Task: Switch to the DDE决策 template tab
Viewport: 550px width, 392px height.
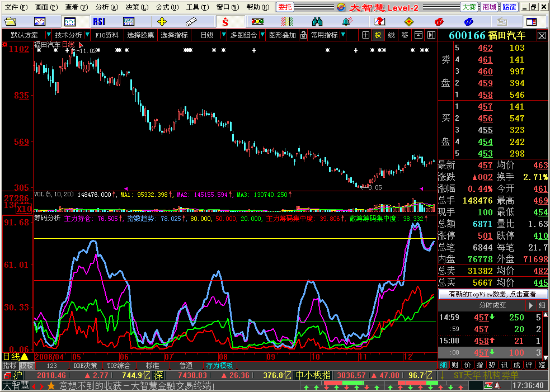Action: click(85, 366)
